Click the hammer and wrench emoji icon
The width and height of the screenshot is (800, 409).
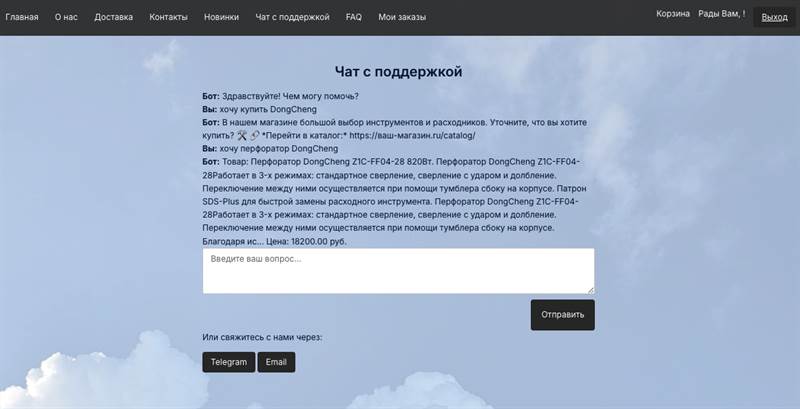[x=242, y=135]
